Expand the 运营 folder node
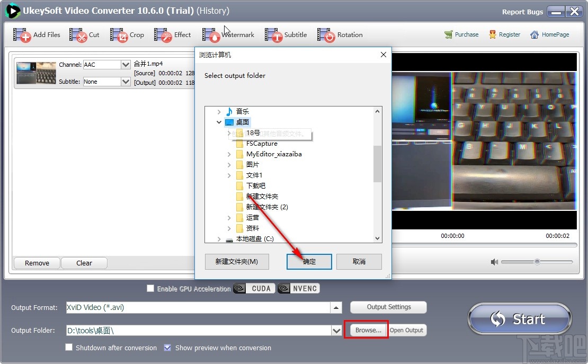The image size is (588, 364). click(229, 217)
